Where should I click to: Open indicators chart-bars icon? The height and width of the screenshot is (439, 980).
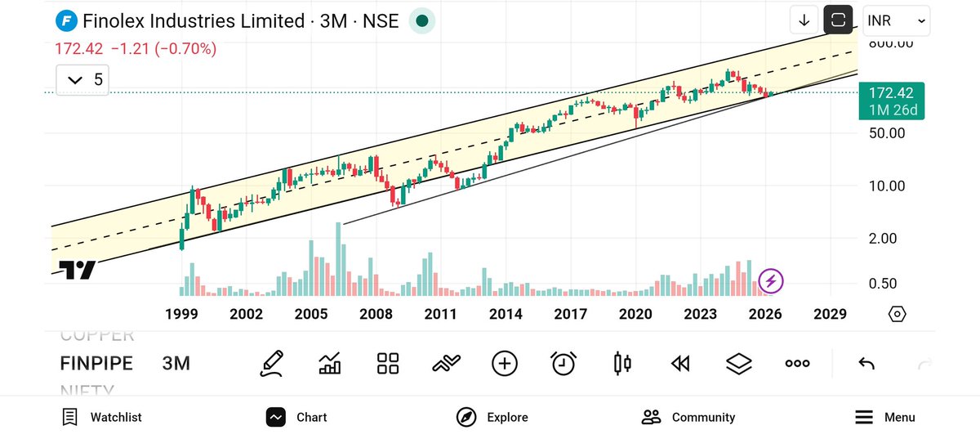point(329,363)
